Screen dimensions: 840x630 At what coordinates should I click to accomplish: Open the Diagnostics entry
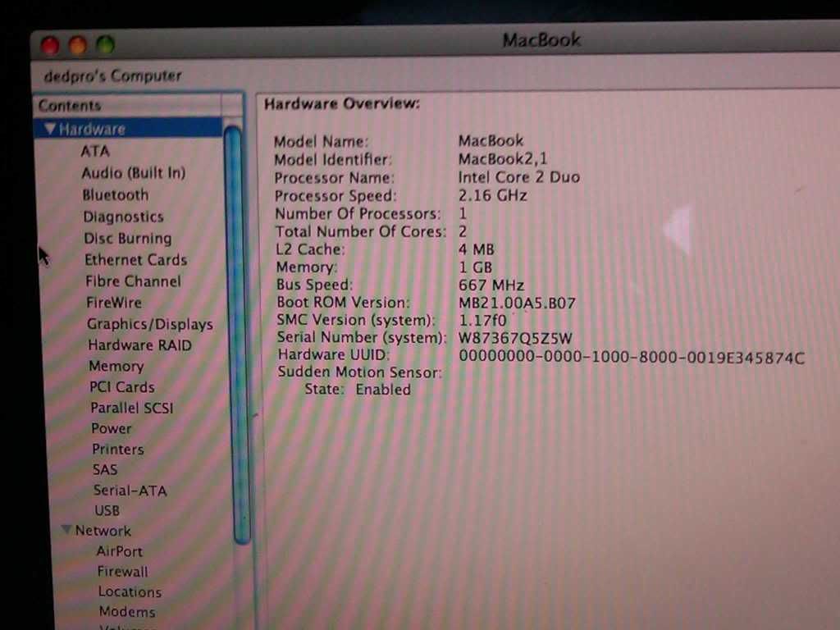tap(123, 217)
